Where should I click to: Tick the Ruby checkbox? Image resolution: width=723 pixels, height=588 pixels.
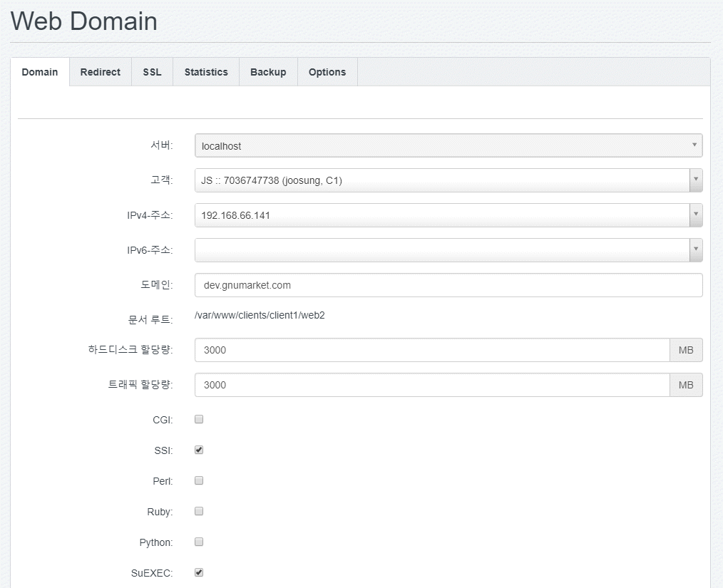(200, 511)
